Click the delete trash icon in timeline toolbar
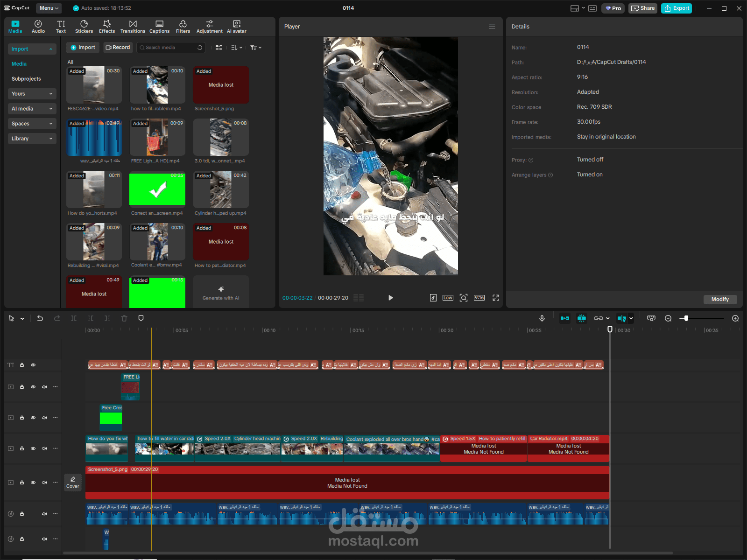 pyautogui.click(x=124, y=318)
